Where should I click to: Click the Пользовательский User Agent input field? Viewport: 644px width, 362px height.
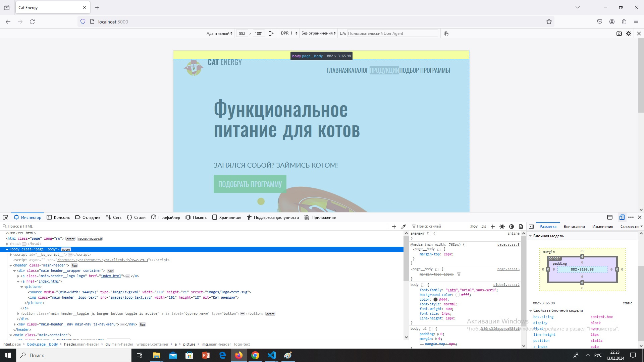tap(392, 33)
